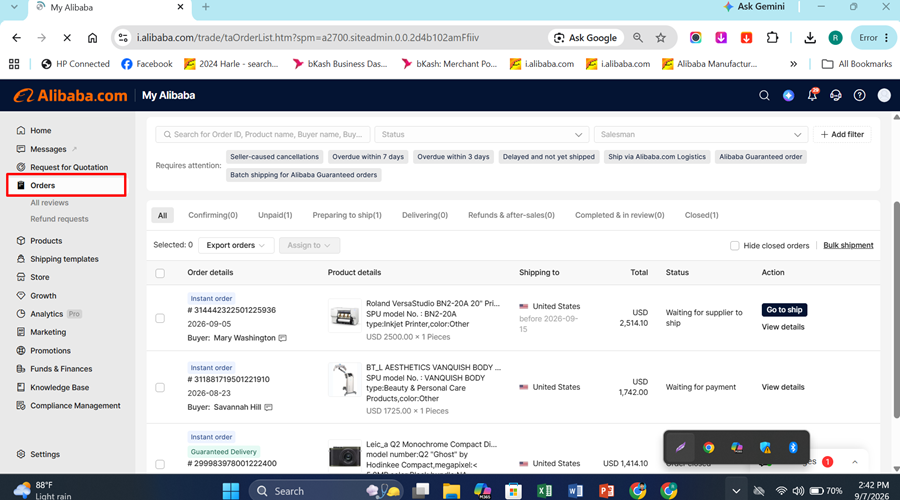Open the bookmarks apps grid icon
The height and width of the screenshot is (500, 900).
14,64
